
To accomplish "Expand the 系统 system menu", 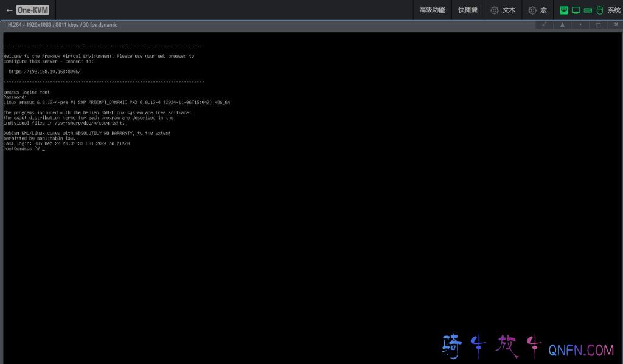I will [x=613, y=10].
